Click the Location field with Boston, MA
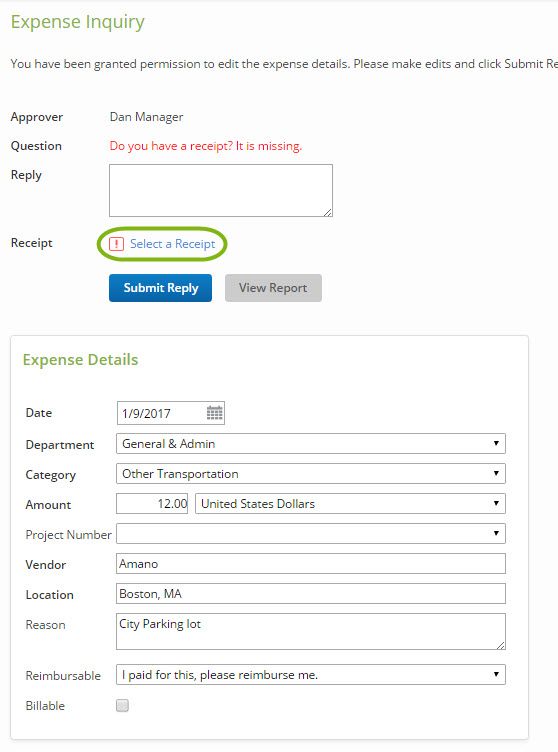Screen dimensions: 558x752 pos(311,594)
